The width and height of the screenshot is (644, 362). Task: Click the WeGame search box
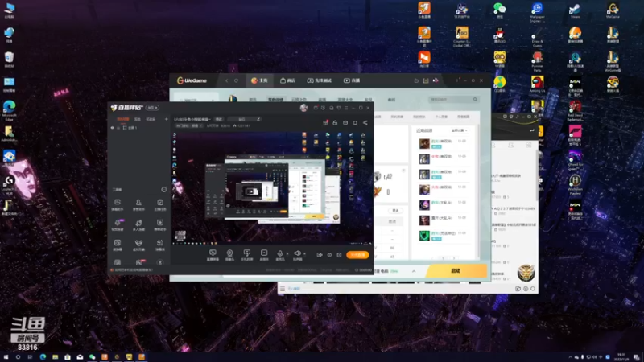point(453,99)
